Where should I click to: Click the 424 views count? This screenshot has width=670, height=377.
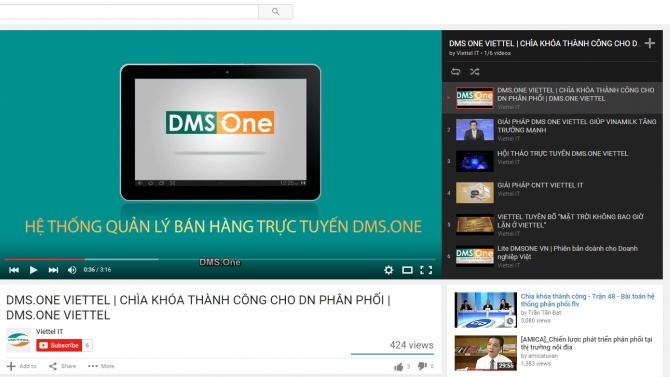click(x=411, y=345)
